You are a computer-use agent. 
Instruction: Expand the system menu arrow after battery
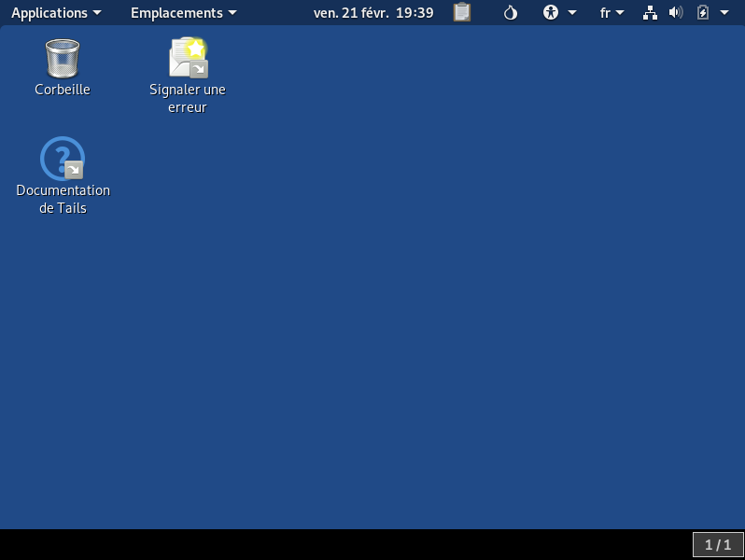click(x=724, y=13)
